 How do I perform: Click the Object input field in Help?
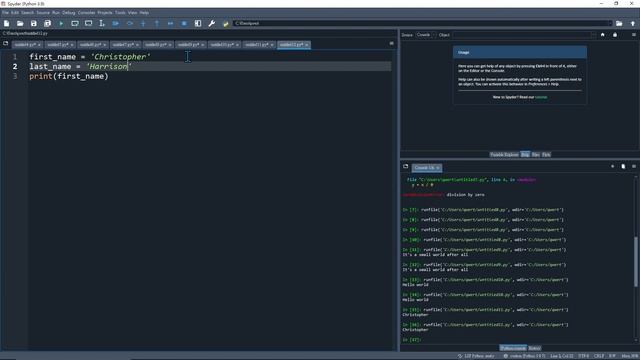tap(524, 35)
